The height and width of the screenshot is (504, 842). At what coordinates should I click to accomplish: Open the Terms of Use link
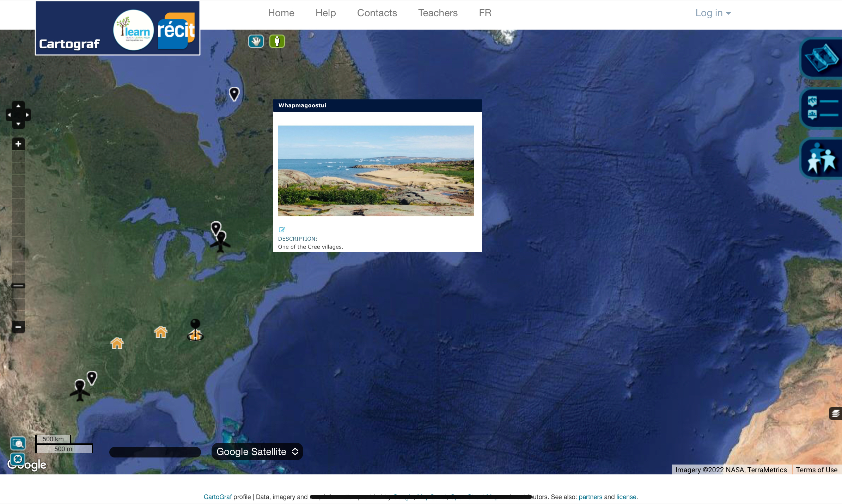click(817, 470)
